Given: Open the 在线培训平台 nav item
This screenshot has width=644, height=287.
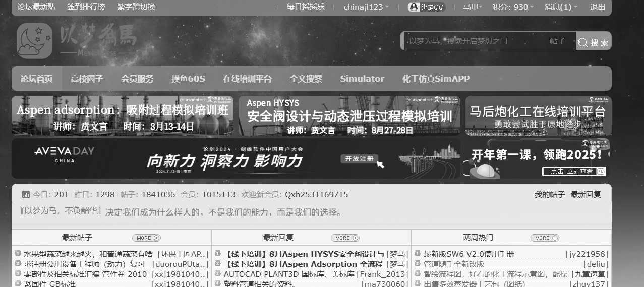Looking at the screenshot, I should (247, 79).
